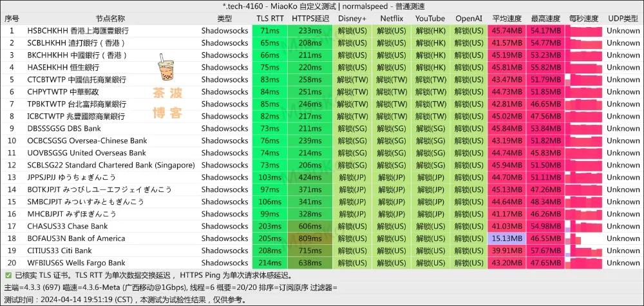
Task: Click the OpenAI column header
Action: (469, 19)
